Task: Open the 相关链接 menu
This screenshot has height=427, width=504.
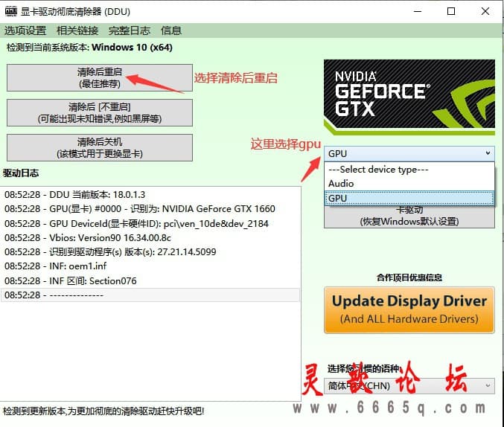Action: (77, 30)
